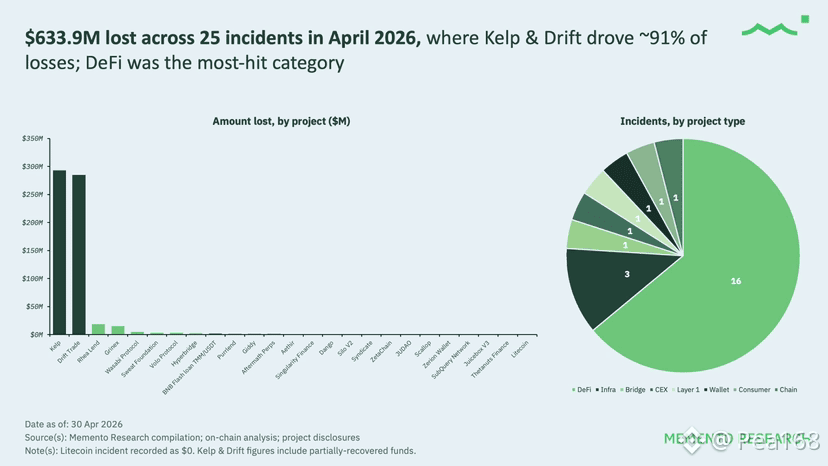Click the Litecoin x-axis label

click(520, 349)
